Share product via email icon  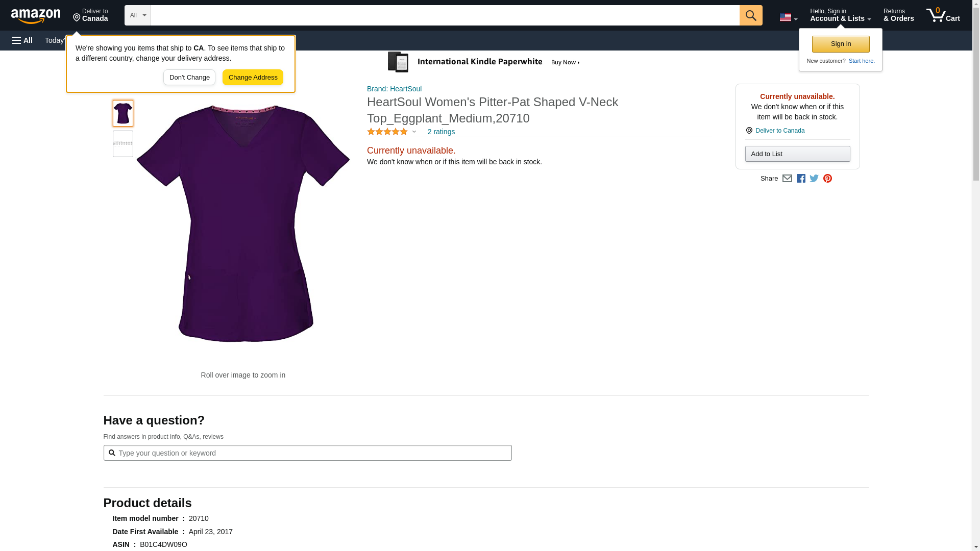787,179
